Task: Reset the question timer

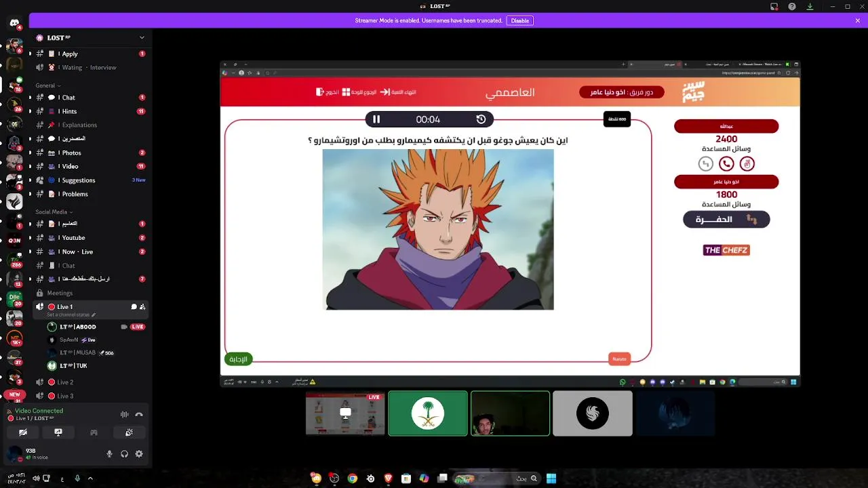Action: 481,119
